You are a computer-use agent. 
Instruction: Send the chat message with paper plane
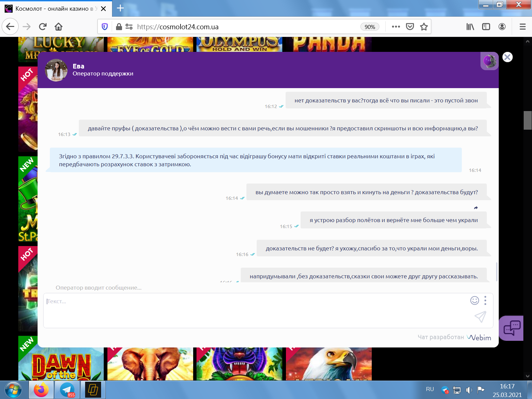coord(480,317)
